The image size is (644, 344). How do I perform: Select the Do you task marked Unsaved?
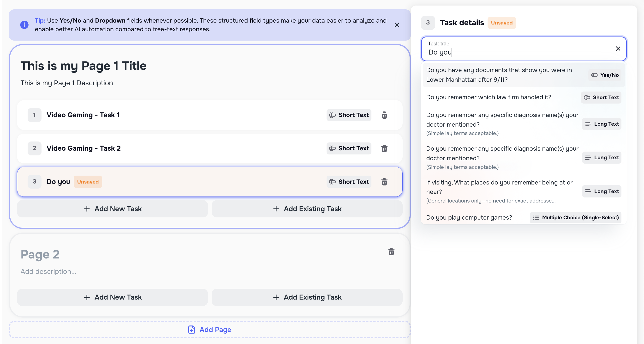pos(58,182)
